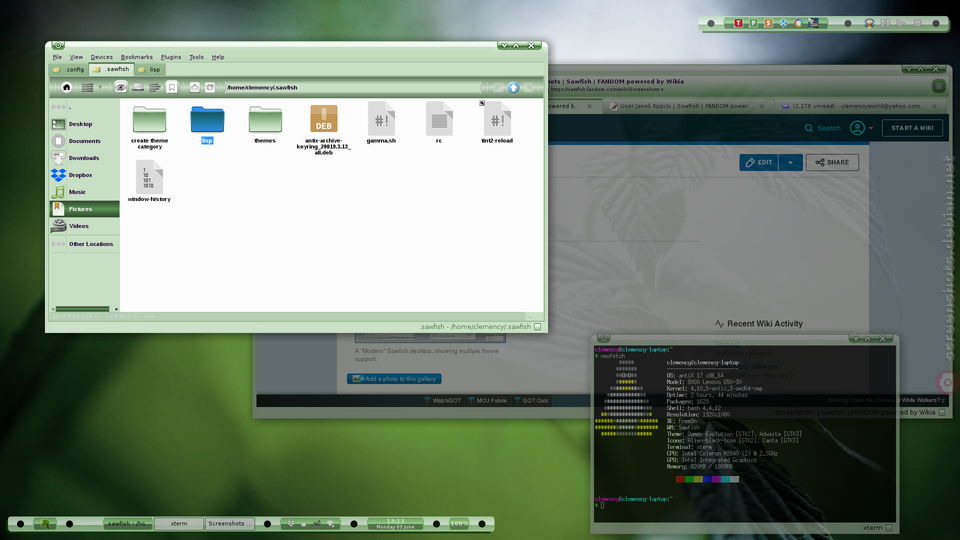Switch to the lisp tab
The height and width of the screenshot is (540, 960).
click(149, 70)
